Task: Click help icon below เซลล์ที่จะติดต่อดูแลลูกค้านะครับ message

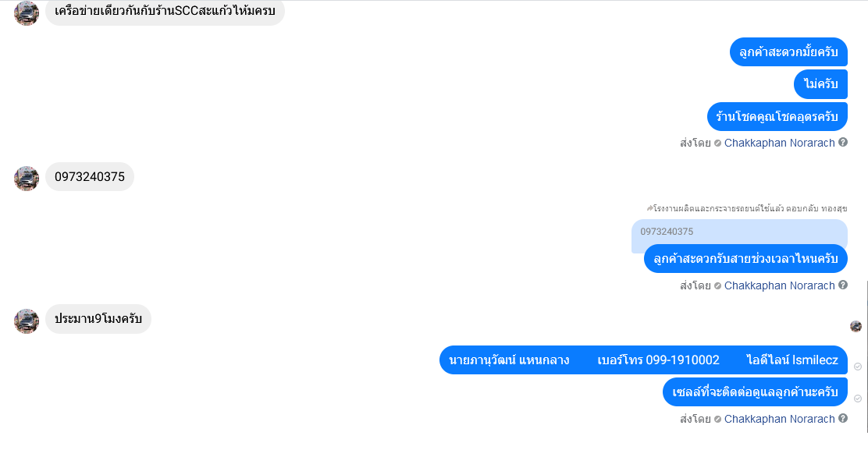Action: click(842, 418)
